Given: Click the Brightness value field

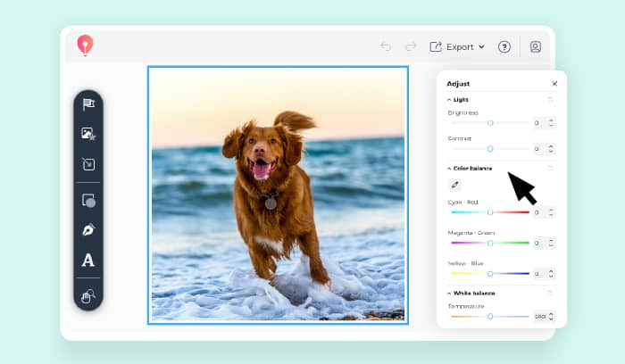Looking at the screenshot, I should [539, 123].
